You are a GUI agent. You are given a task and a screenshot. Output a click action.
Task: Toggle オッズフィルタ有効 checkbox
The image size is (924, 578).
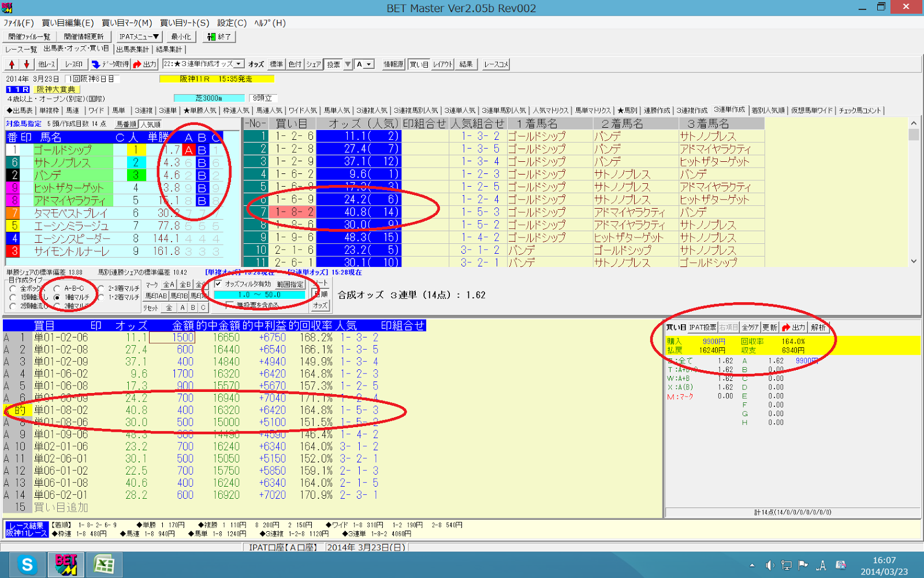click(218, 284)
